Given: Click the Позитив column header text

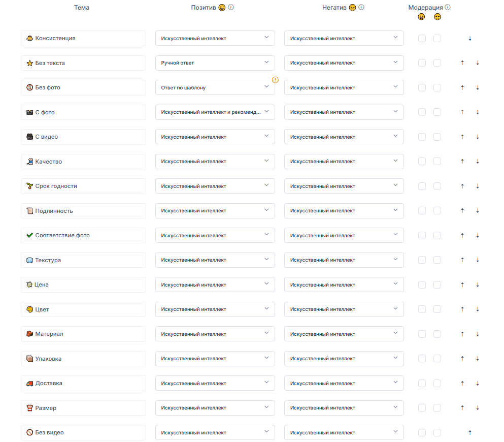Looking at the screenshot, I should (x=204, y=8).
